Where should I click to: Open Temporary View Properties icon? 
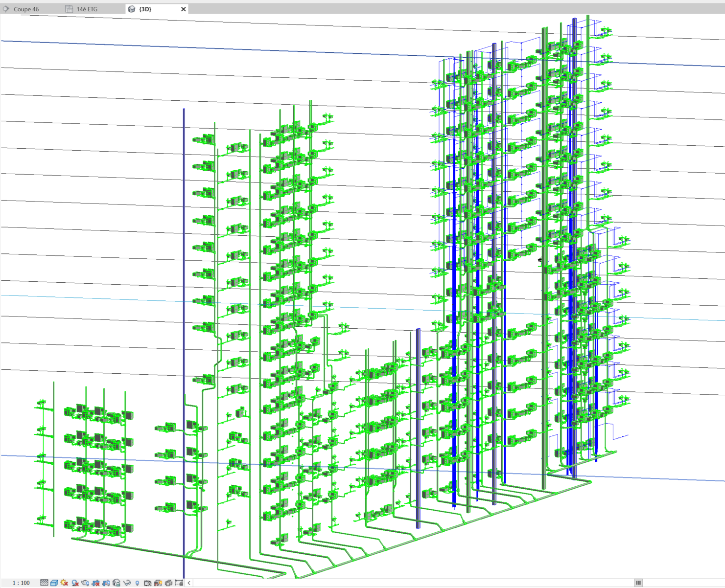(147, 583)
